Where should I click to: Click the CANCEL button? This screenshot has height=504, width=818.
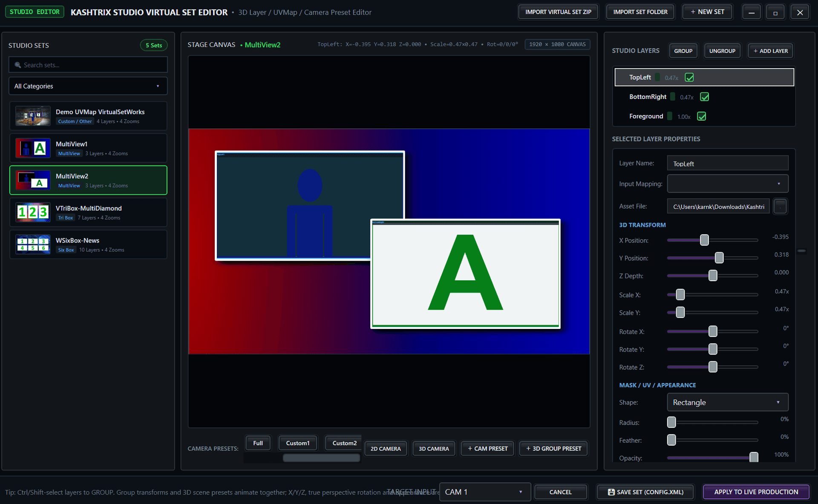tap(561, 492)
